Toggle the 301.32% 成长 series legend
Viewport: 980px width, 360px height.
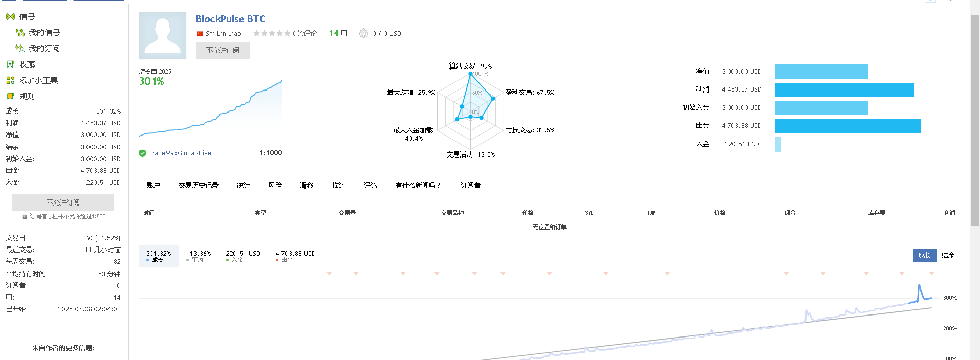pyautogui.click(x=159, y=256)
